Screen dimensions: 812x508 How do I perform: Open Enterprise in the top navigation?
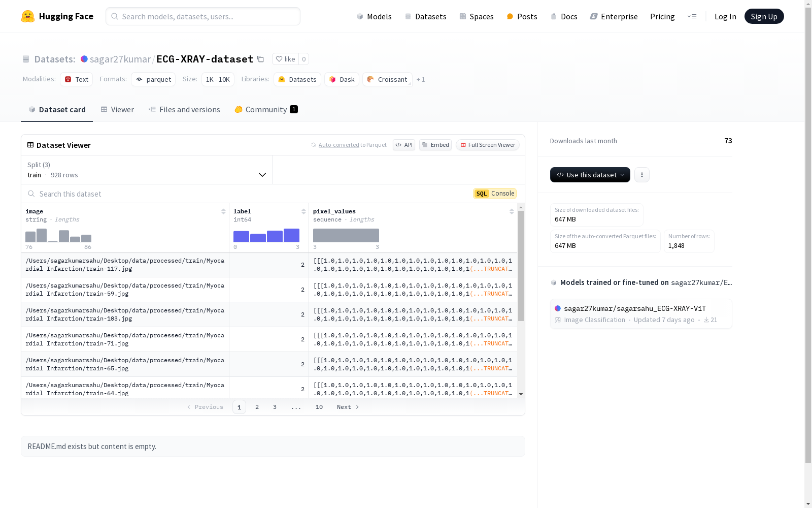click(x=614, y=16)
